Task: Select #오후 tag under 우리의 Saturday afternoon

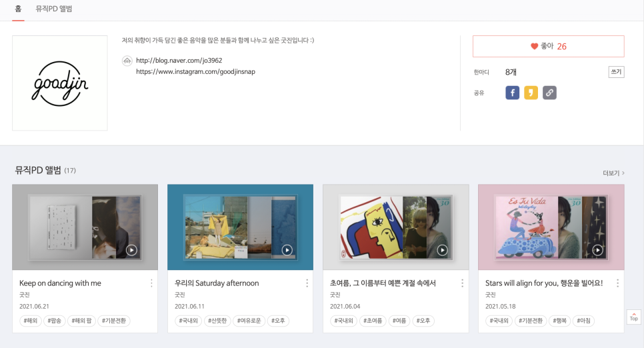Action: 278,321
